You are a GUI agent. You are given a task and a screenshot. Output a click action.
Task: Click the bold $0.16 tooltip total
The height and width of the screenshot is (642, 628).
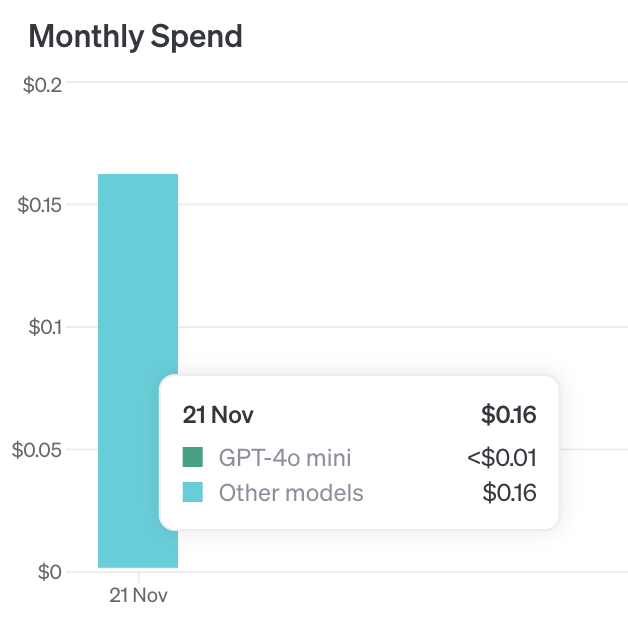tap(508, 414)
